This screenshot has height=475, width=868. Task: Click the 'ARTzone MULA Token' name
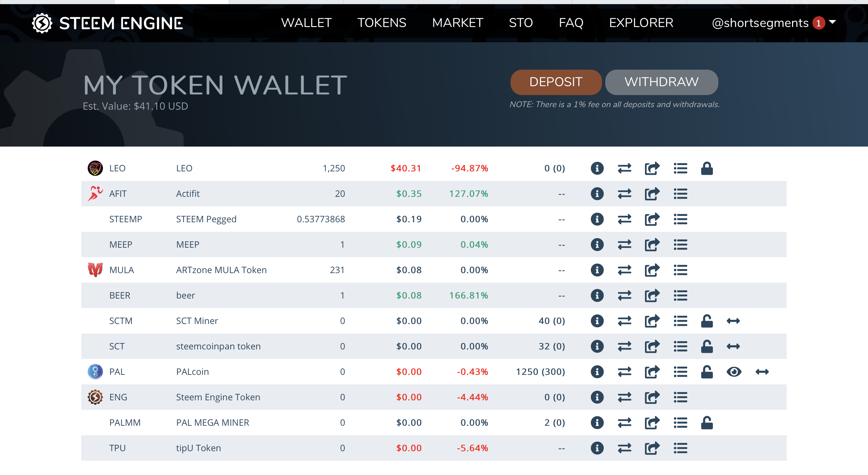(x=221, y=270)
